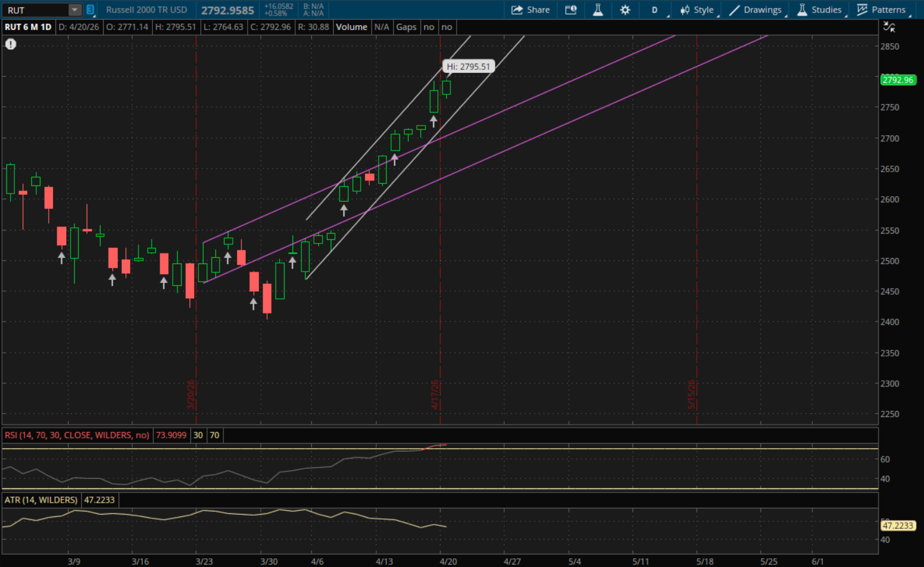Open the alert/calendar window icon in toolbar
The width and height of the screenshot is (924, 567).
[570, 10]
